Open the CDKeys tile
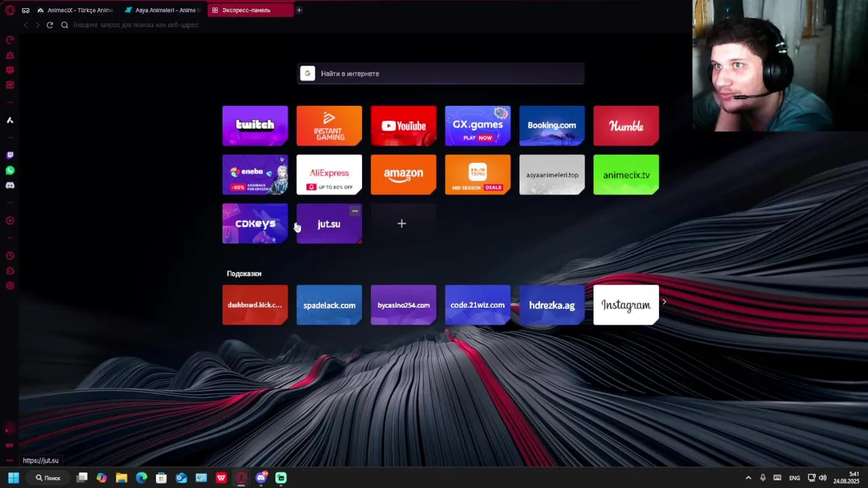Screen dimensions: 868x488 [x=255, y=224]
